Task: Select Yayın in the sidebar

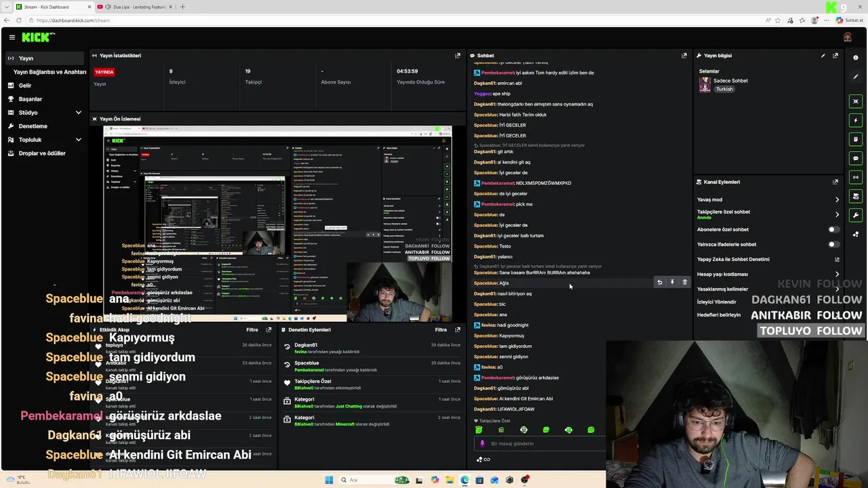Action: 45,58
